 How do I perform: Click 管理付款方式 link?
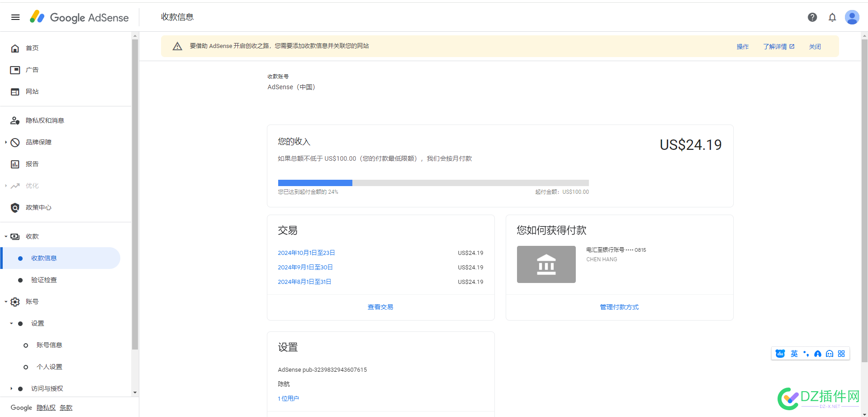coord(619,307)
